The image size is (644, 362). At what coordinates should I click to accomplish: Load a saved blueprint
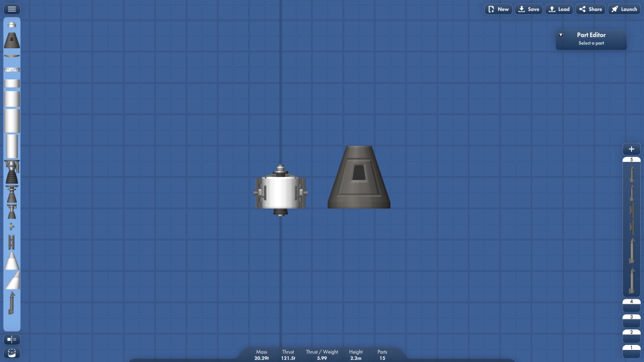(x=559, y=9)
